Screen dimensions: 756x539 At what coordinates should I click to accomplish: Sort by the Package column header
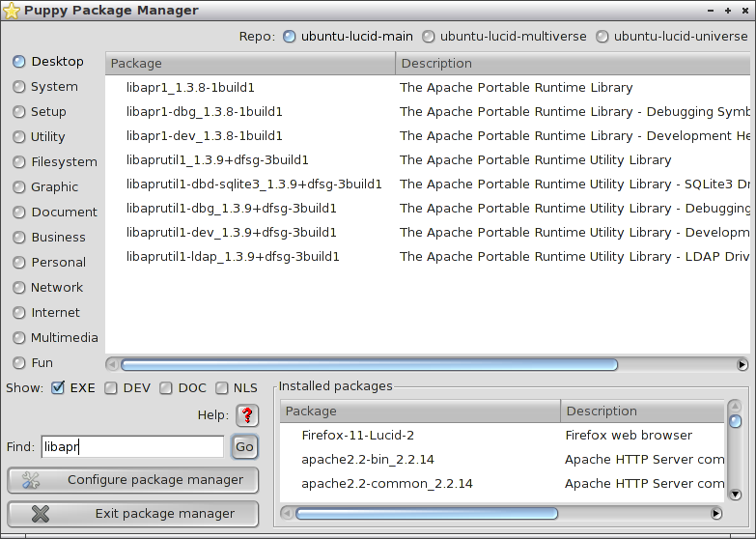tap(249, 64)
